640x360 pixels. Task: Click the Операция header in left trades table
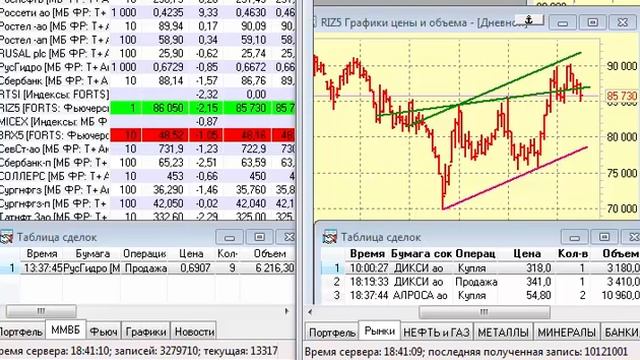click(x=144, y=253)
